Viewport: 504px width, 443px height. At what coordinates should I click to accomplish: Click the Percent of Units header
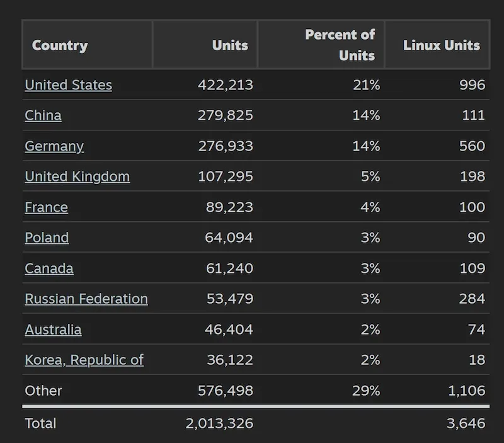(x=340, y=45)
